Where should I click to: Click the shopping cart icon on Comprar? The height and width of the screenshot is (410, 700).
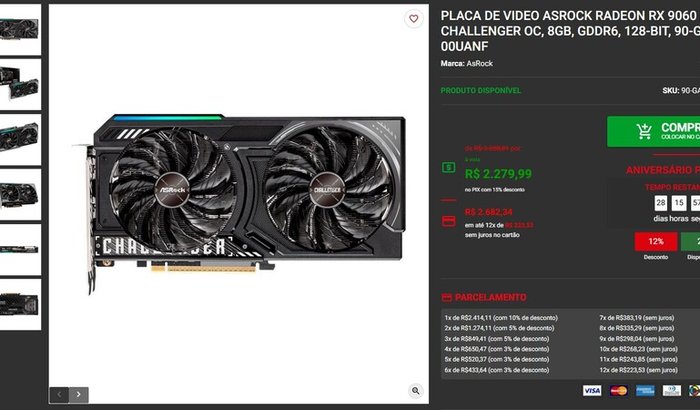pyautogui.click(x=644, y=131)
